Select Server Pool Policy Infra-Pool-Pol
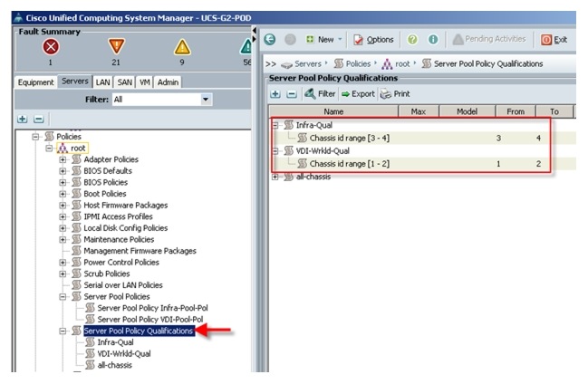 click(x=152, y=308)
